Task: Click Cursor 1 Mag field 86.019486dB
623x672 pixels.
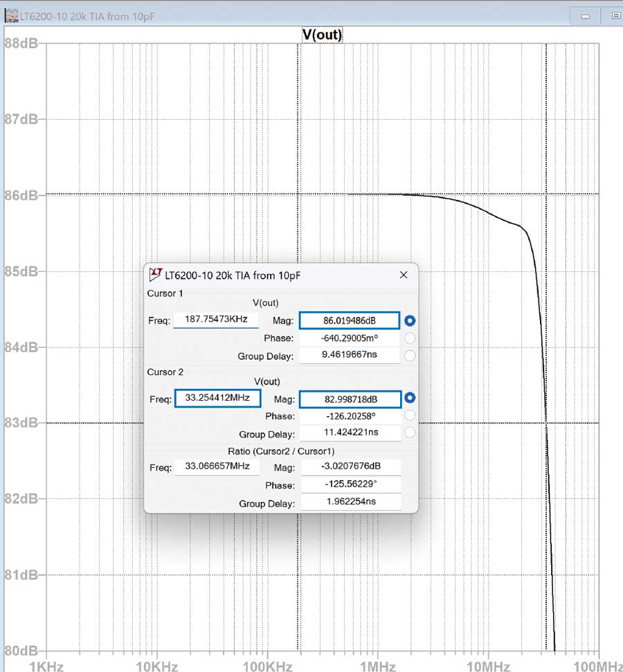Action: pos(349,320)
